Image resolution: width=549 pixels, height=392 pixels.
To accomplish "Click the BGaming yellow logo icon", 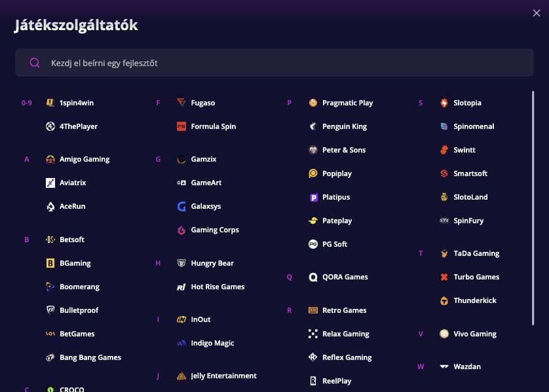I will [50, 263].
